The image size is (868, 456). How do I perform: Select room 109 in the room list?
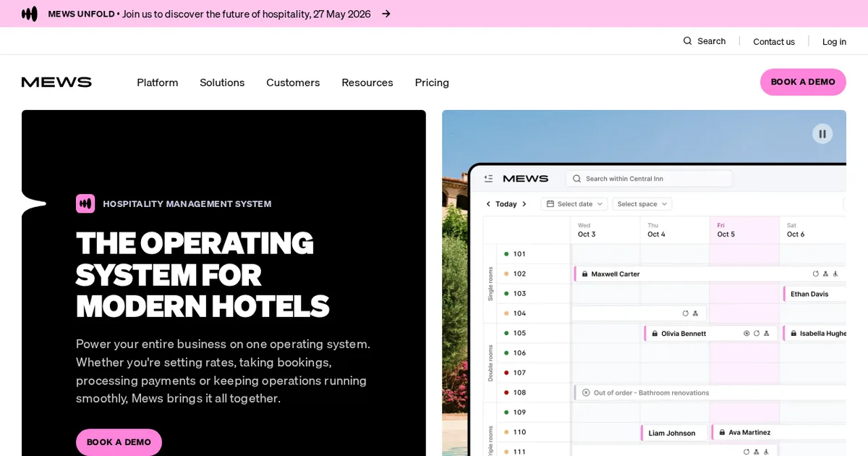coord(519,413)
